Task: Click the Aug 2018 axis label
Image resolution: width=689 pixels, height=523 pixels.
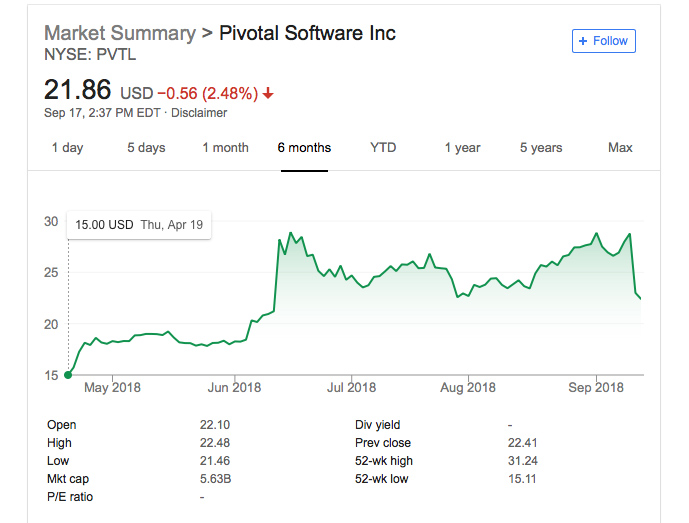Action: click(x=468, y=387)
